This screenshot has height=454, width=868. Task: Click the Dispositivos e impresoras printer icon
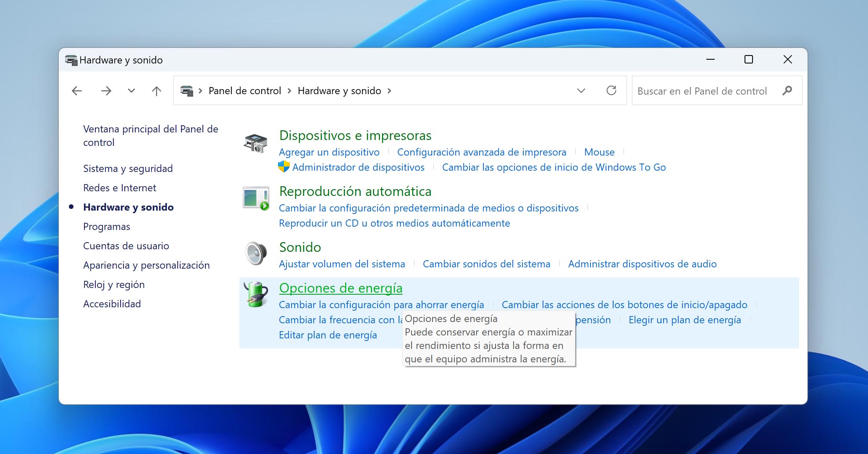tap(255, 143)
